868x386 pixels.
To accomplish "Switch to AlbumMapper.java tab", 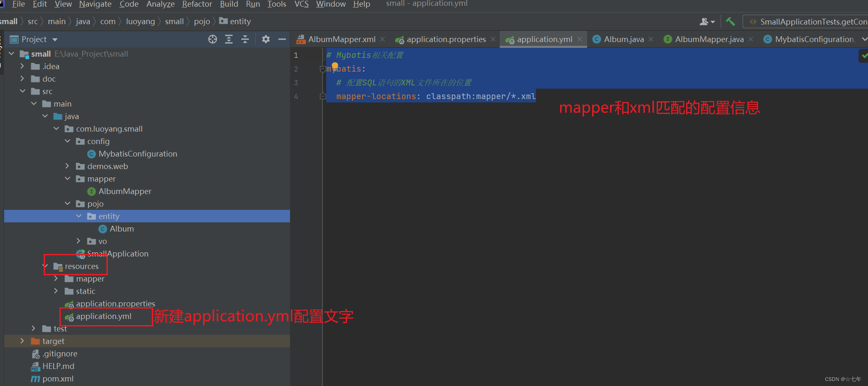I will 709,39.
